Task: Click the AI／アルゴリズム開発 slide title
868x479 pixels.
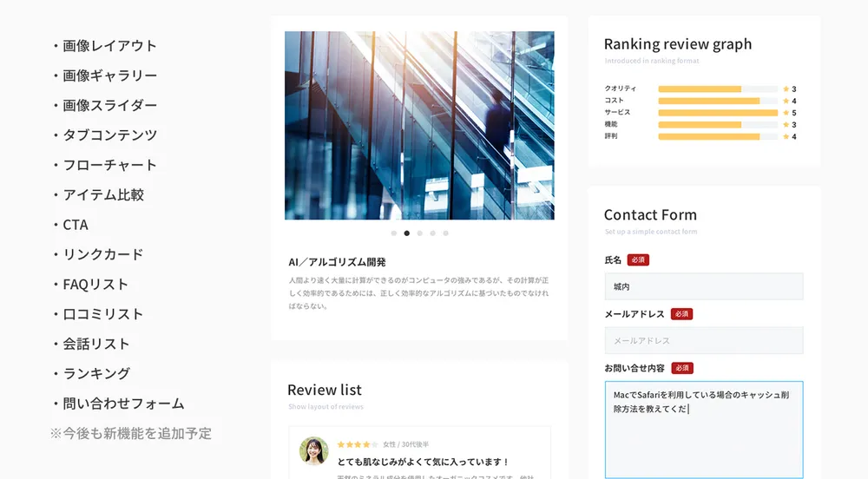Action: tap(337, 262)
